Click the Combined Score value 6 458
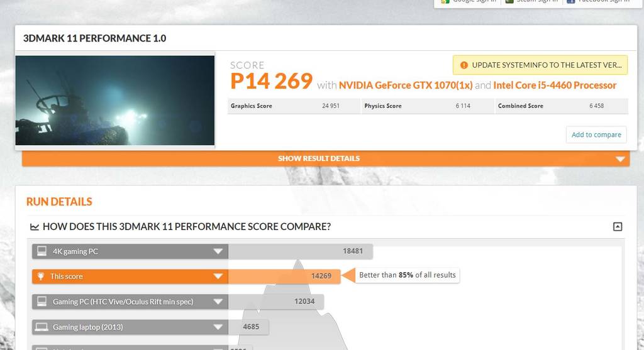This screenshot has height=350, width=644. point(596,106)
